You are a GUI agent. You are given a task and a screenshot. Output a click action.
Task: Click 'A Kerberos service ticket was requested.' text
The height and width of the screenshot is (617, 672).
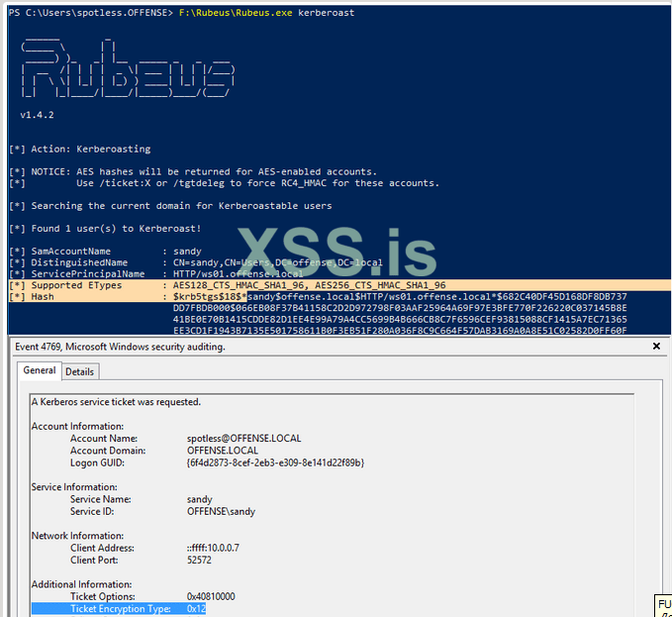116,402
